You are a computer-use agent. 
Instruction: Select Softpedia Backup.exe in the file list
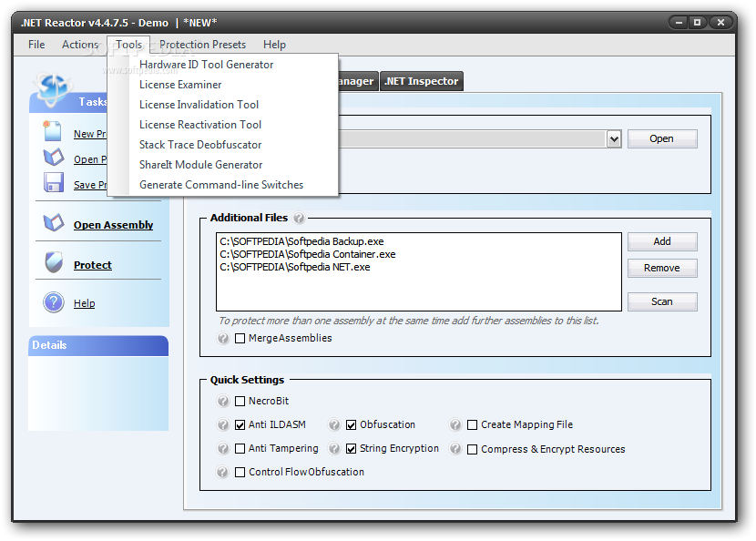[301, 241]
